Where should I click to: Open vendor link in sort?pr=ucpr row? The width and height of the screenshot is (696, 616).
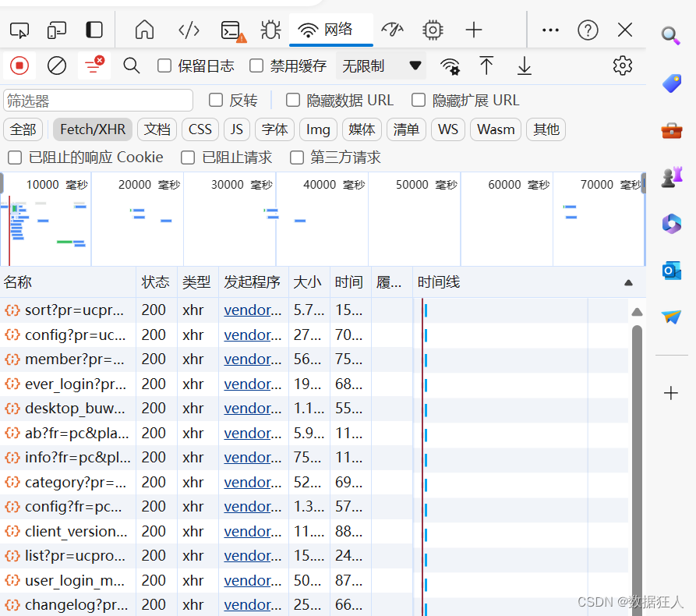pyautogui.click(x=253, y=310)
